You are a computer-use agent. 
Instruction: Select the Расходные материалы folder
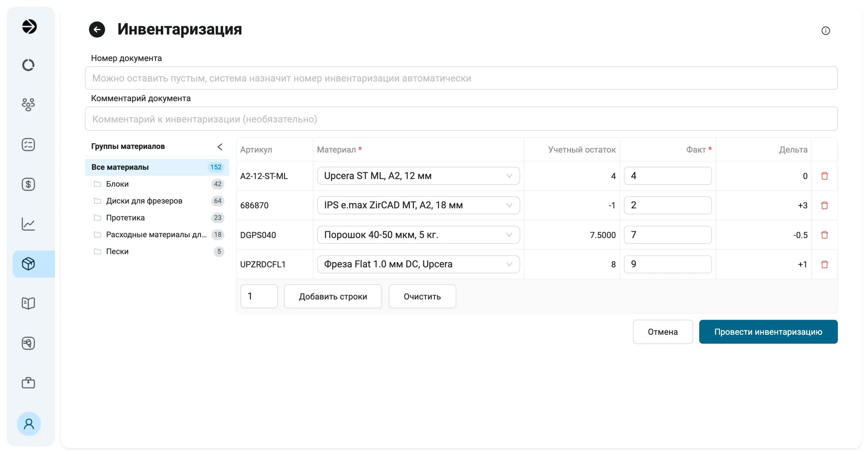click(157, 235)
